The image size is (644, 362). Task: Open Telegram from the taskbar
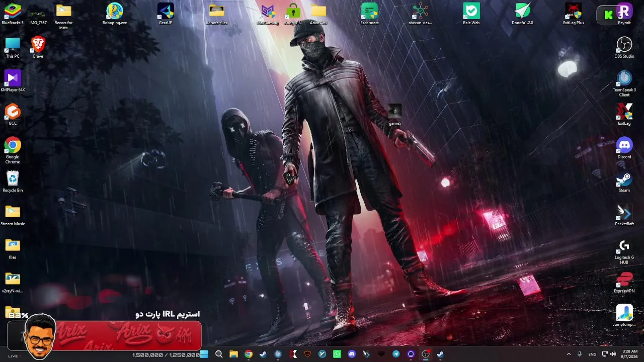tap(396, 354)
